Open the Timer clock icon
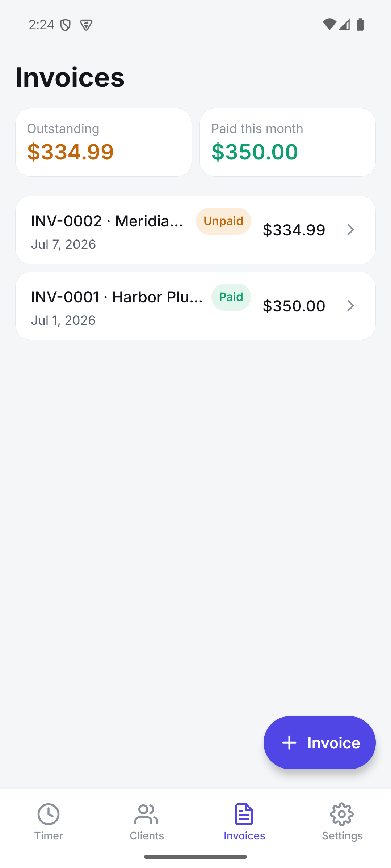391x868 pixels. pos(49,814)
